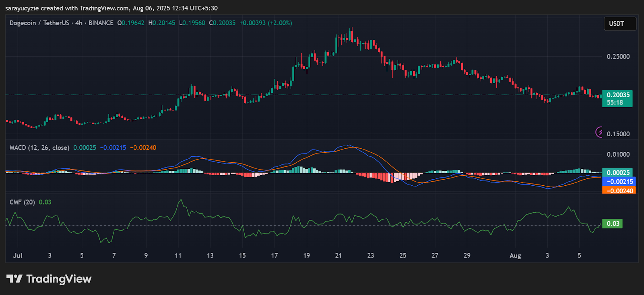Click the green current price label 0.20035
644x295 pixels.
pyautogui.click(x=617, y=95)
